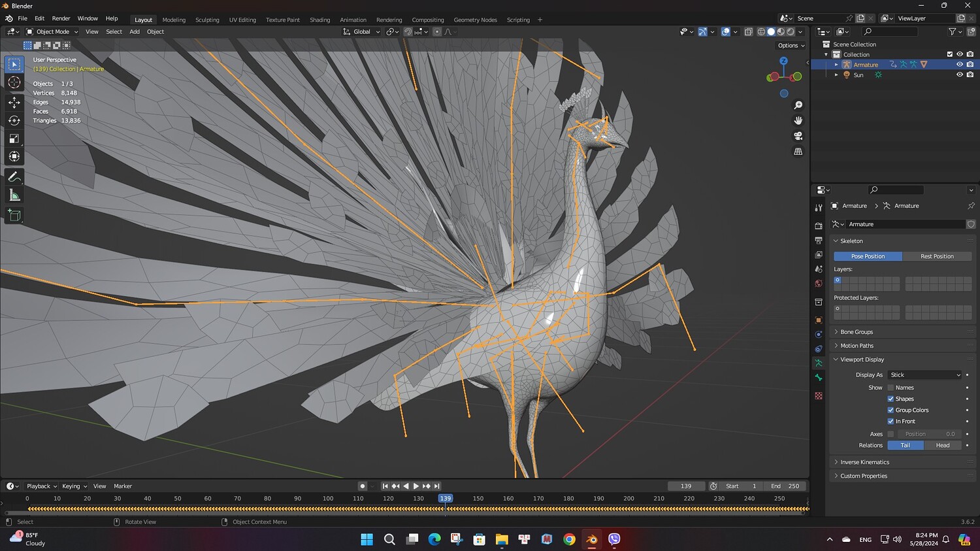Hide Armature with the eye icon
The image size is (980, 551).
(x=959, y=65)
